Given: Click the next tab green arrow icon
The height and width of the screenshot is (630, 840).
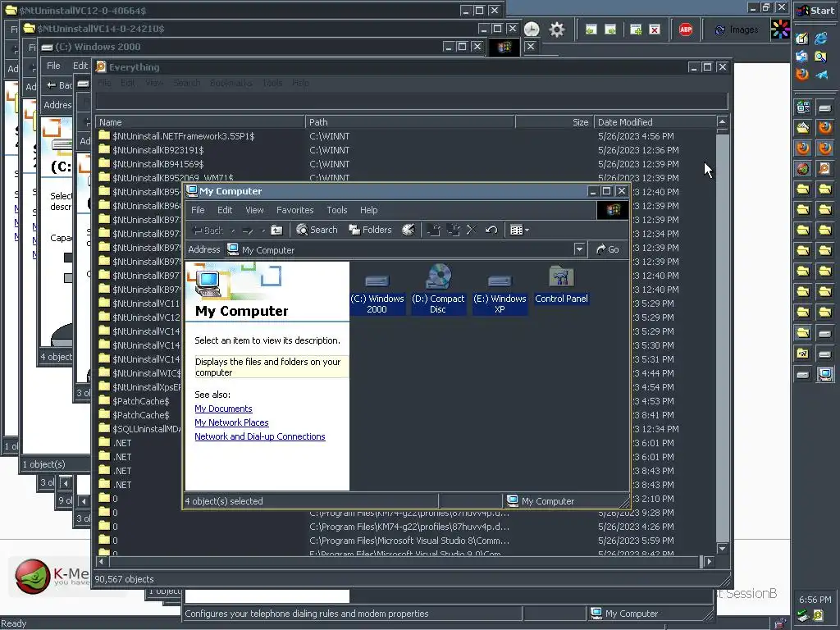Looking at the screenshot, I should point(610,30).
